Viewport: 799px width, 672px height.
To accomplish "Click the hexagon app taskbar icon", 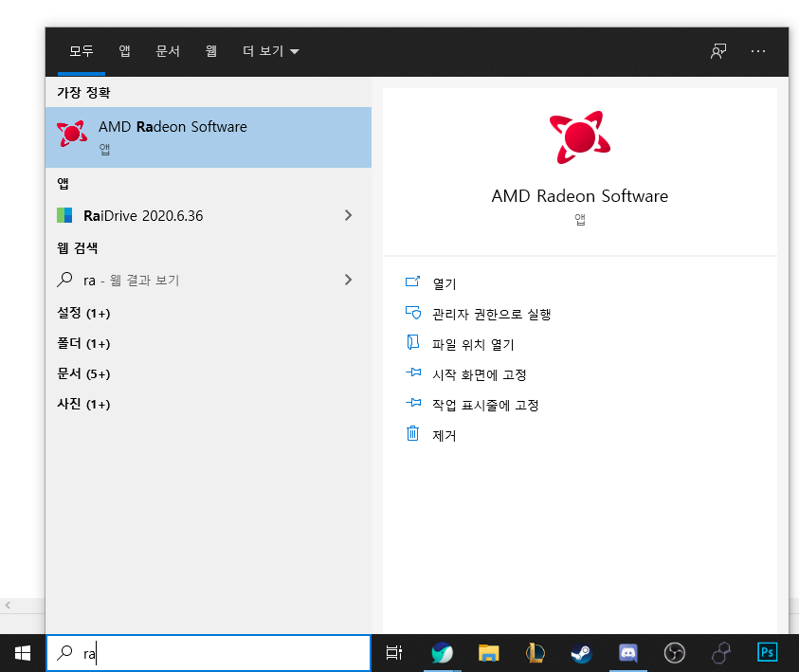I will (721, 653).
